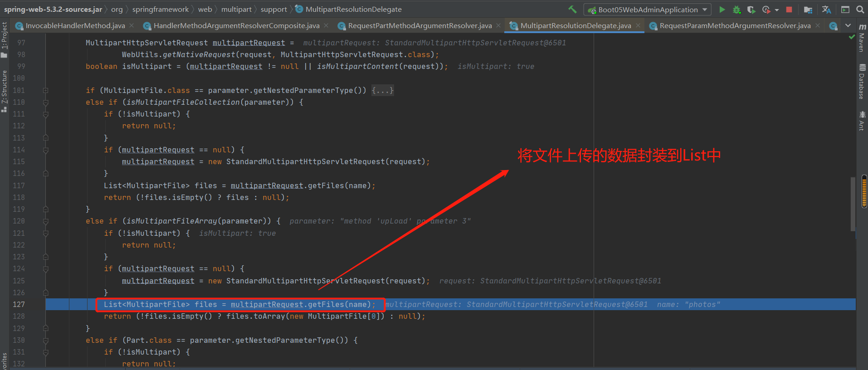Close the RequestPartMethodArgumentResolver.java tab
This screenshot has width=868, height=370.
click(x=498, y=25)
